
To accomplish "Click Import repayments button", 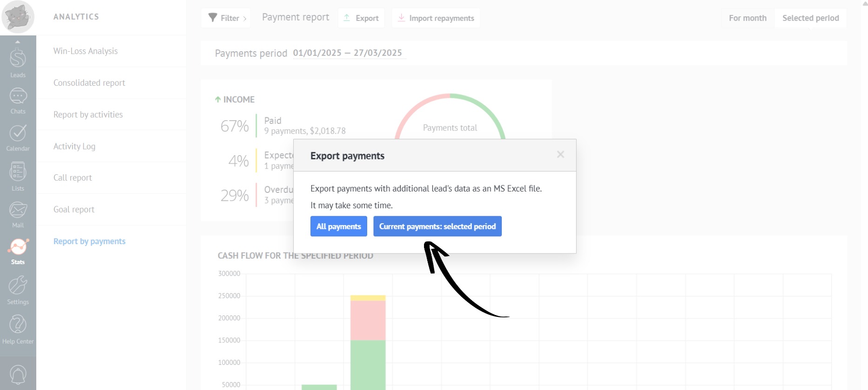I will click(436, 18).
